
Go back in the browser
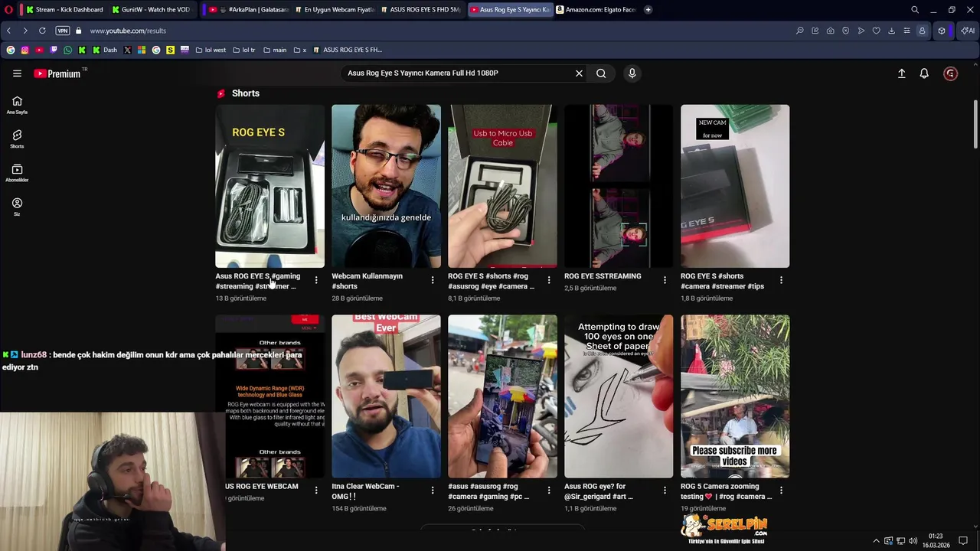[8, 31]
